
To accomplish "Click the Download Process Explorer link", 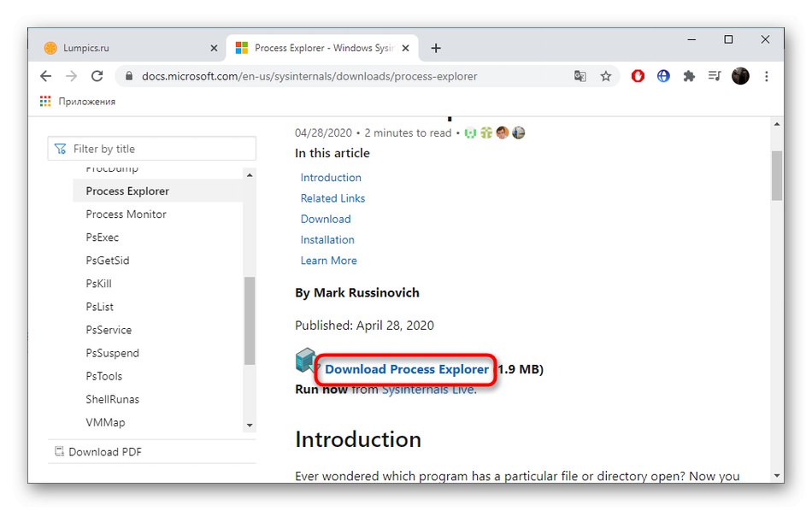I will coord(407,369).
